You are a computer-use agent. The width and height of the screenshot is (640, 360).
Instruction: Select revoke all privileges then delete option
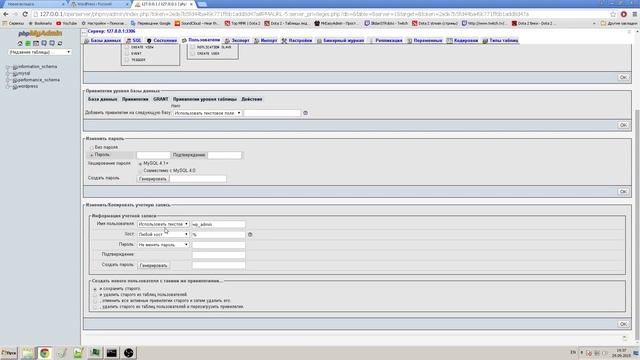click(95, 301)
